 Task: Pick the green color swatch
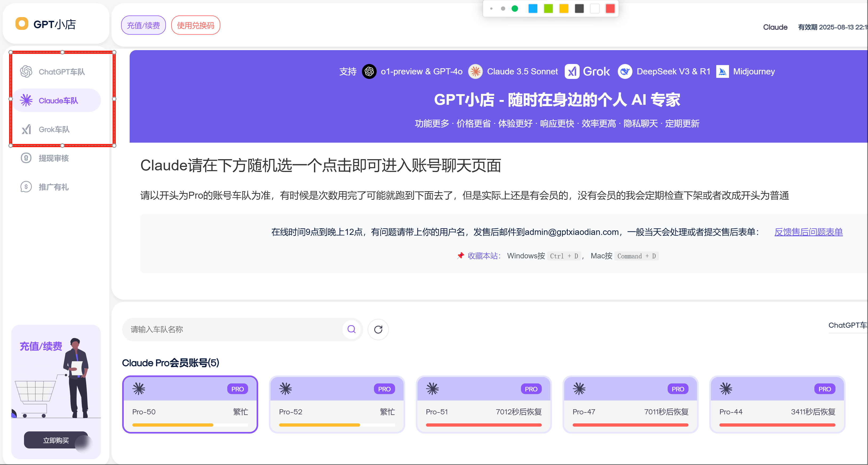click(x=548, y=9)
